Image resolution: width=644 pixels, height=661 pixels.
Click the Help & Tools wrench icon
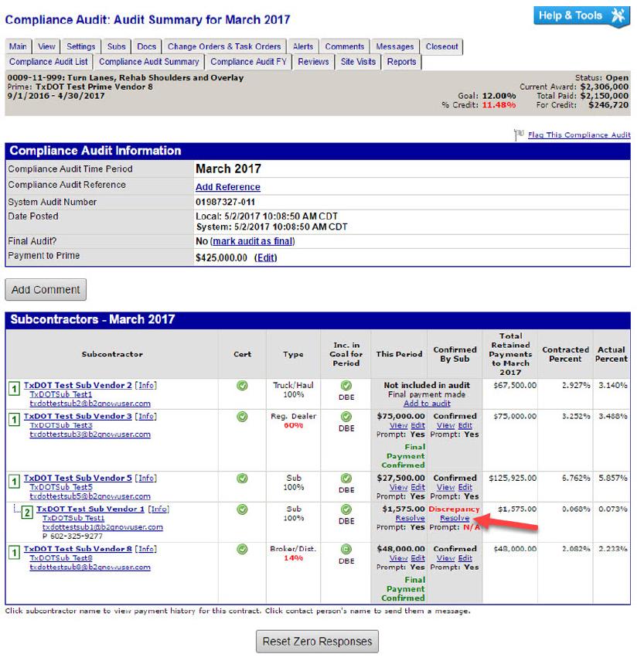pyautogui.click(x=618, y=16)
